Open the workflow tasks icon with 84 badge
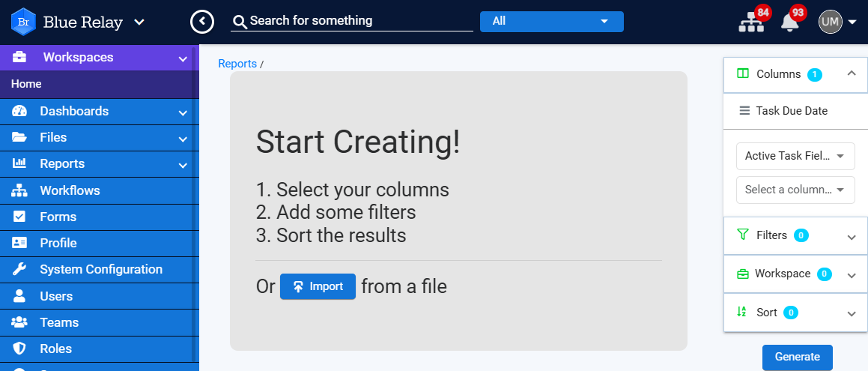Image resolution: width=868 pixels, height=371 pixels. 751,22
